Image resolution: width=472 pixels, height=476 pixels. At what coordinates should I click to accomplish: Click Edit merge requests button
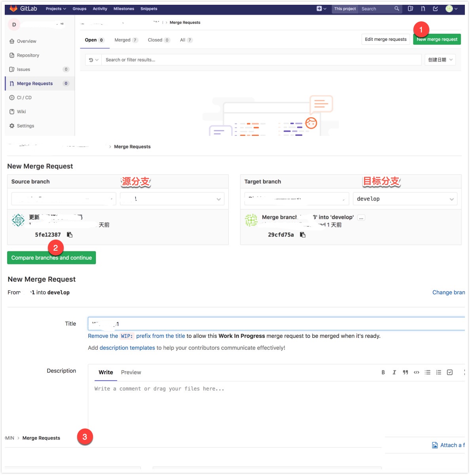tap(386, 39)
